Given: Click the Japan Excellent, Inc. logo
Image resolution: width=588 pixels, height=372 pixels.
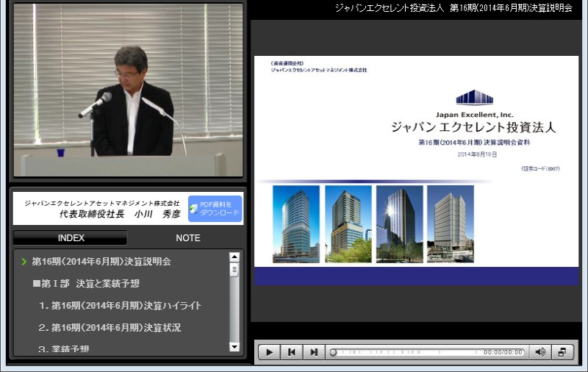Looking at the screenshot, I should pos(474,104).
